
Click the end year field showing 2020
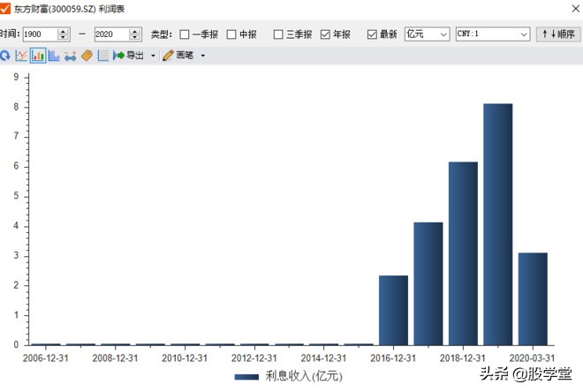click(112, 34)
